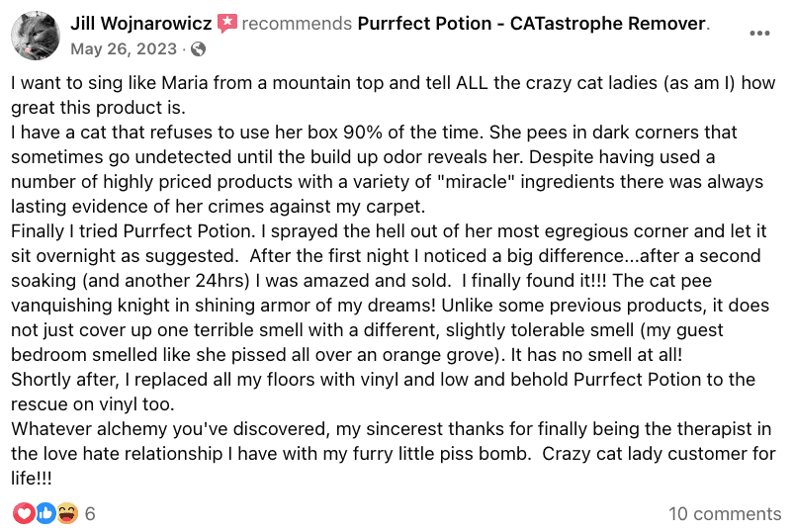Show who reacted via the 6 count

pyautogui.click(x=90, y=513)
